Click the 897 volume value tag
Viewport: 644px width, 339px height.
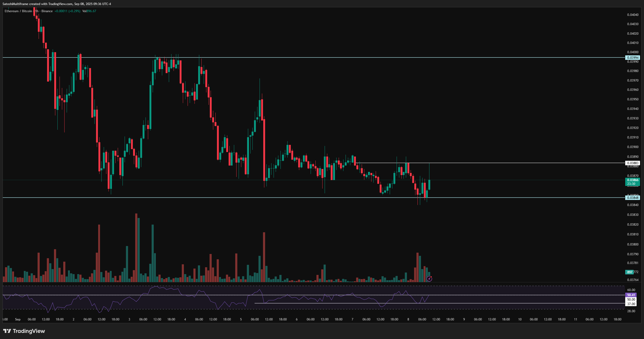pos(629,272)
